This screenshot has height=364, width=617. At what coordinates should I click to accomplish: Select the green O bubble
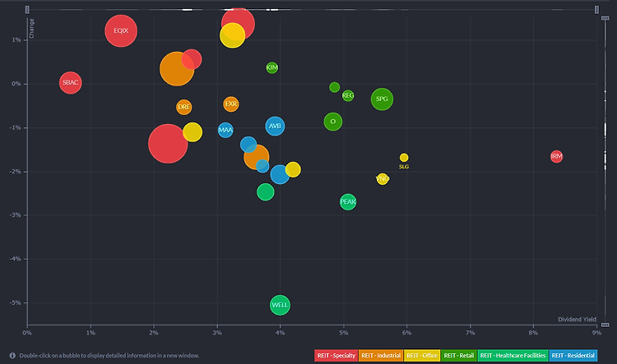[333, 122]
